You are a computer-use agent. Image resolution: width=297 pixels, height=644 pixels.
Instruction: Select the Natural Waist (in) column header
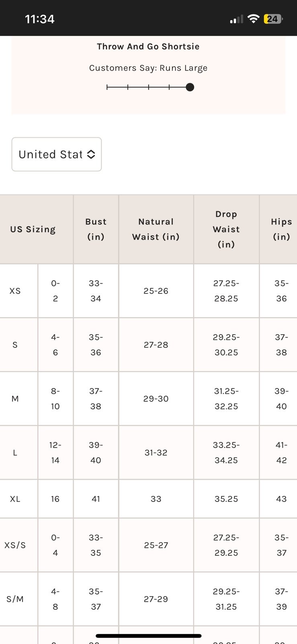[x=156, y=229]
